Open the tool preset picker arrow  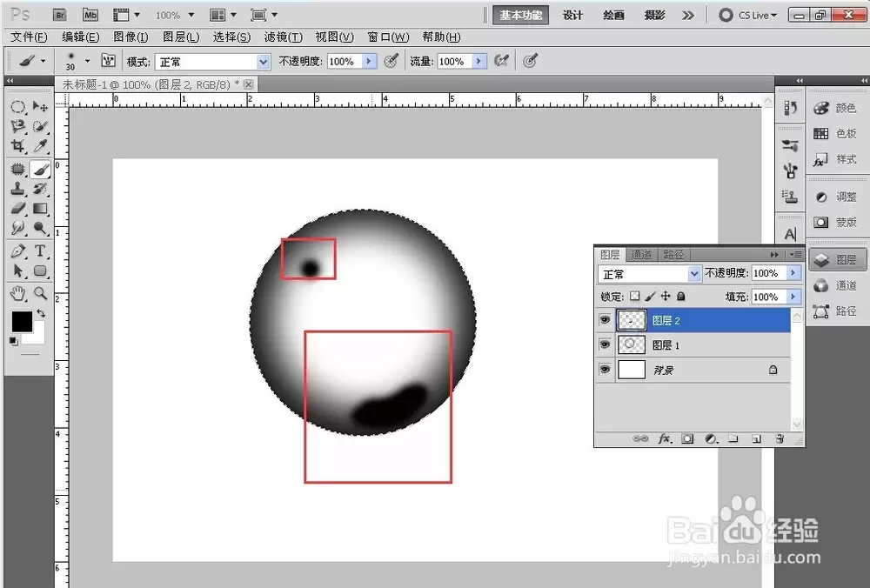[x=43, y=61]
